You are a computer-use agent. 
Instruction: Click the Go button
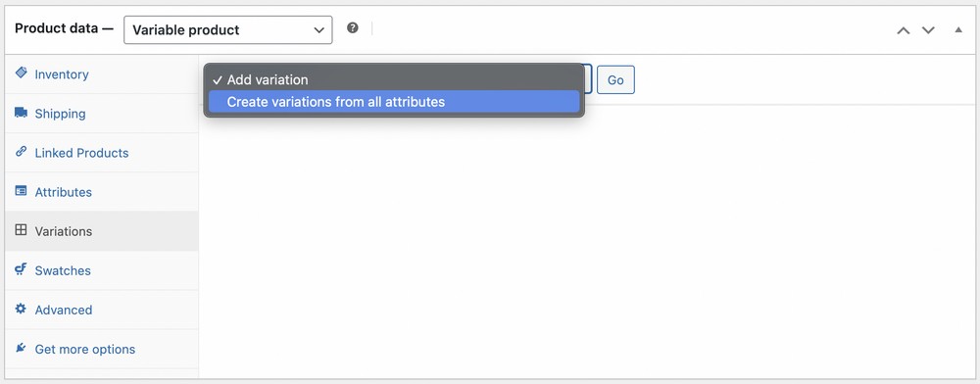615,80
